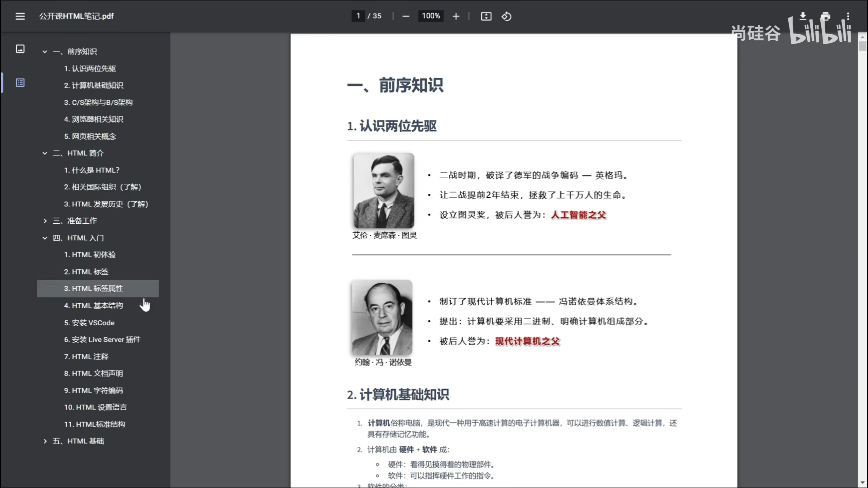Open outline item 五、HTML 基础
The image size is (868, 488).
pos(78,441)
